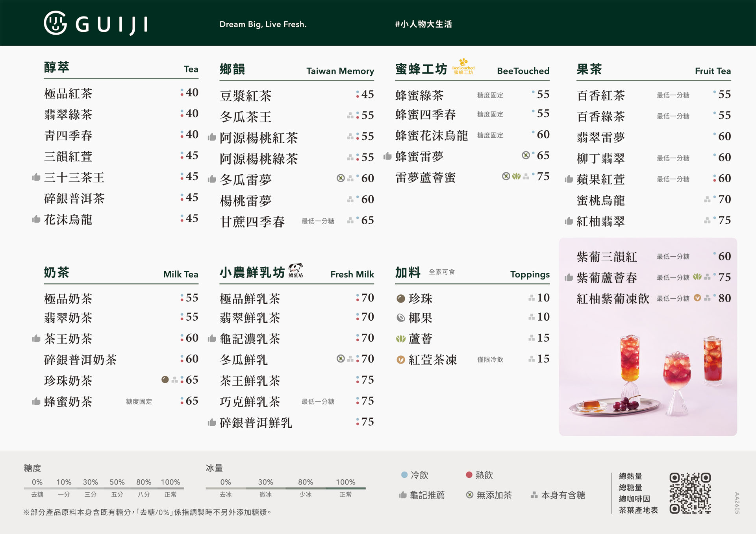Click the 無添加茶 legend icon
Image resolution: width=756 pixels, height=534 pixels.
point(470,495)
